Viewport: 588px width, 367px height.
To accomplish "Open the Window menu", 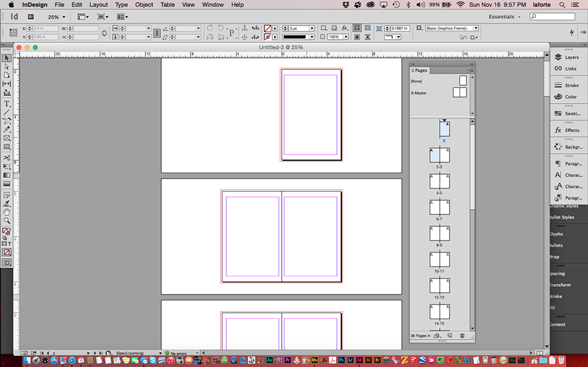I will pyautogui.click(x=213, y=5).
